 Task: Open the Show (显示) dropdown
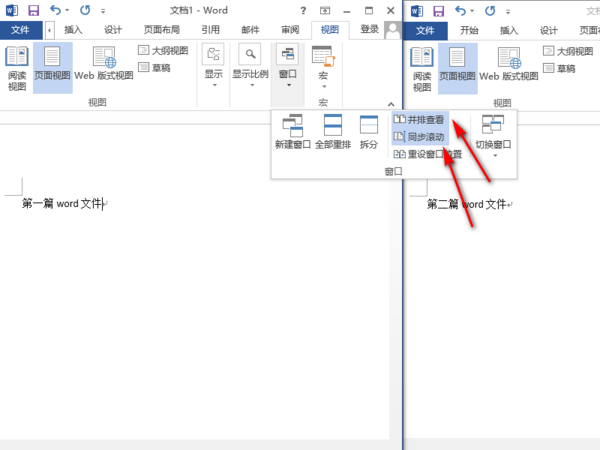pyautogui.click(x=213, y=66)
